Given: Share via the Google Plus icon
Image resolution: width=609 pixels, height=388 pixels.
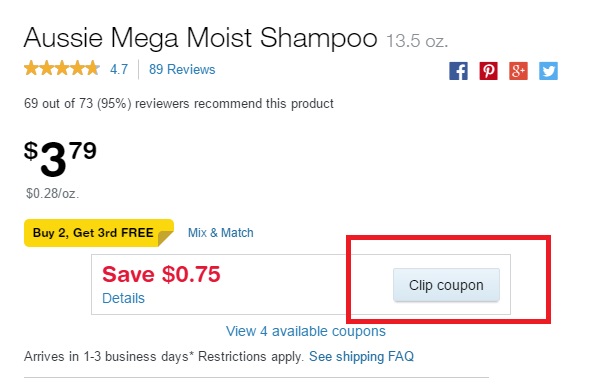Looking at the screenshot, I should pos(518,71).
